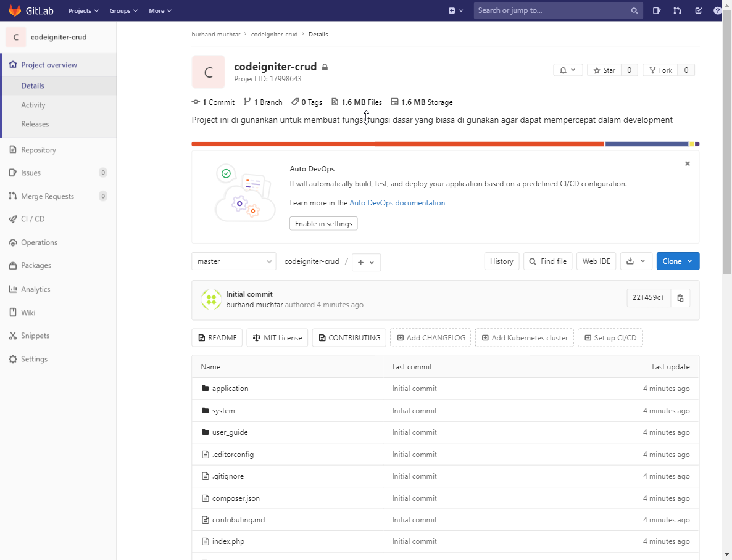Click the help icon in the top bar
732x560 pixels.
coord(717,10)
